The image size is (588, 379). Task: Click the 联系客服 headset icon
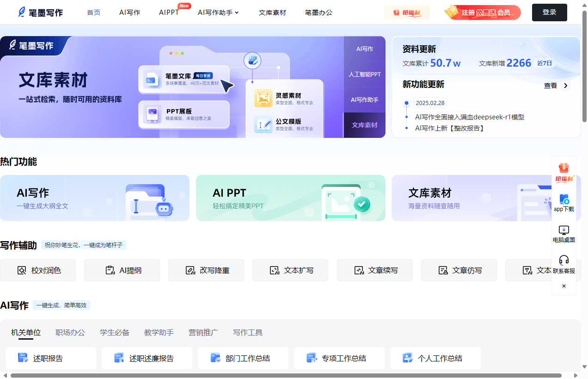pos(564,260)
